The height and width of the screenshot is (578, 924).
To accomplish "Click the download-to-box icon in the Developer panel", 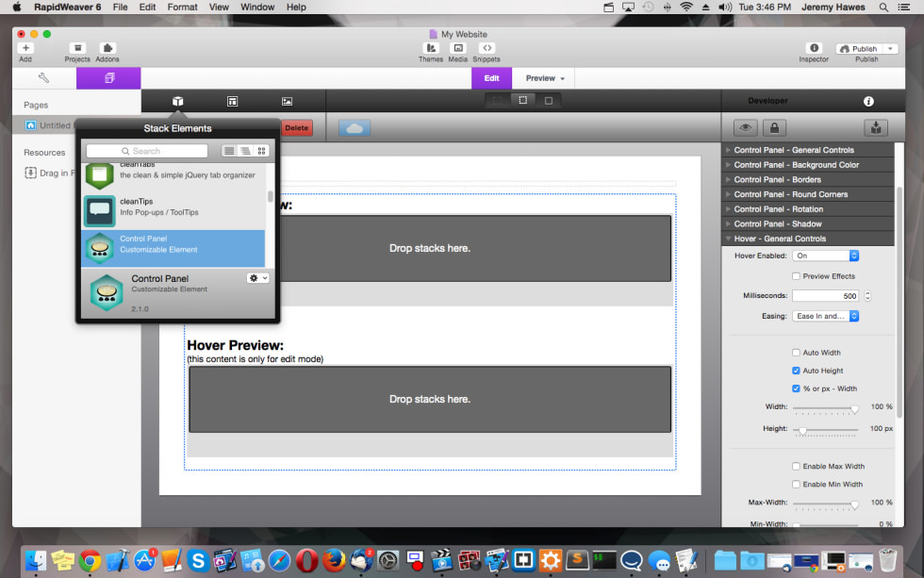I will coord(876,128).
